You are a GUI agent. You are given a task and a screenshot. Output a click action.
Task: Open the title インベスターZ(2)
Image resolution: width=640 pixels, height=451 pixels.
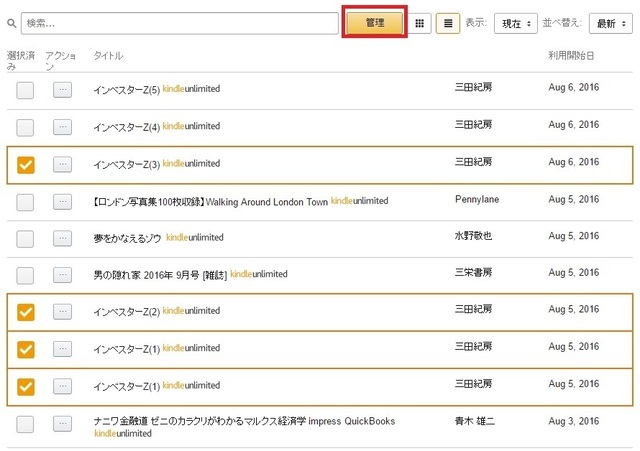point(127,311)
